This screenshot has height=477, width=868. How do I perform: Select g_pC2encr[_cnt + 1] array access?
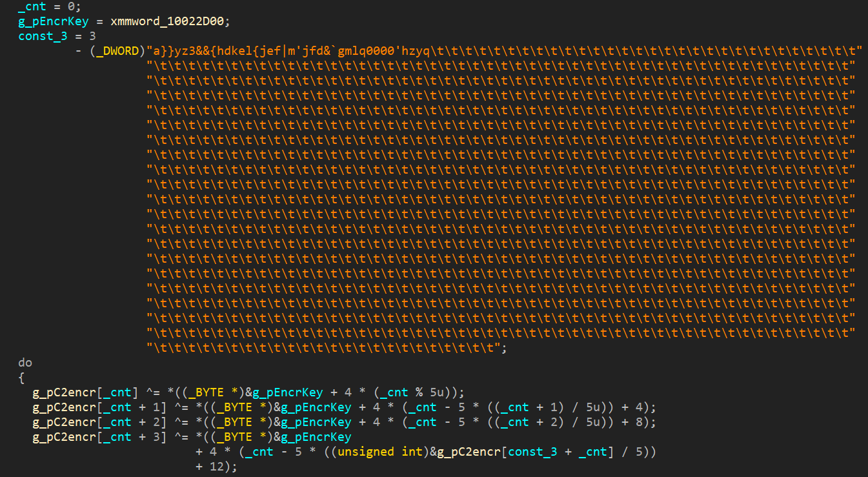tap(99, 407)
